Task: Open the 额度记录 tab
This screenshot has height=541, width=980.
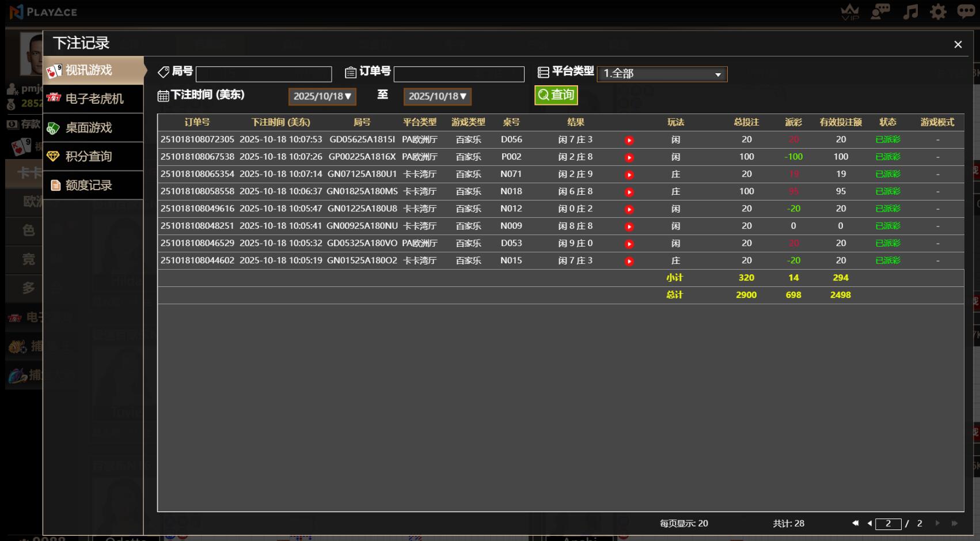Action: pos(94,185)
